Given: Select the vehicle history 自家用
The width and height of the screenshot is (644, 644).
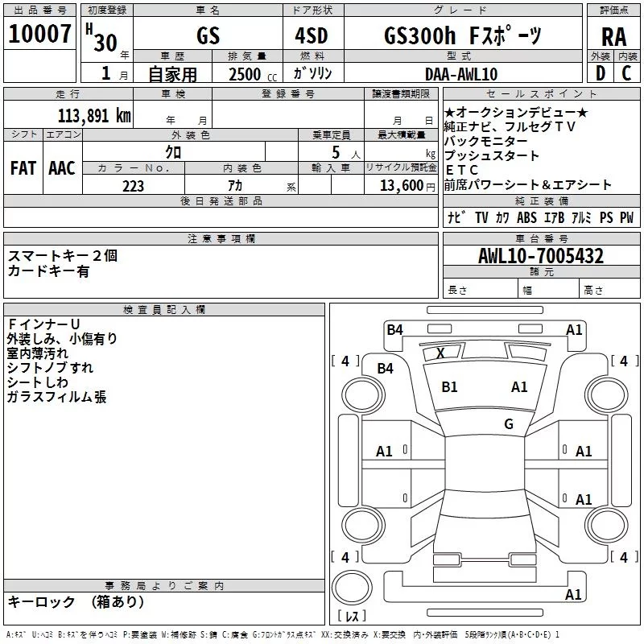Looking at the screenshot, I should [172, 74].
